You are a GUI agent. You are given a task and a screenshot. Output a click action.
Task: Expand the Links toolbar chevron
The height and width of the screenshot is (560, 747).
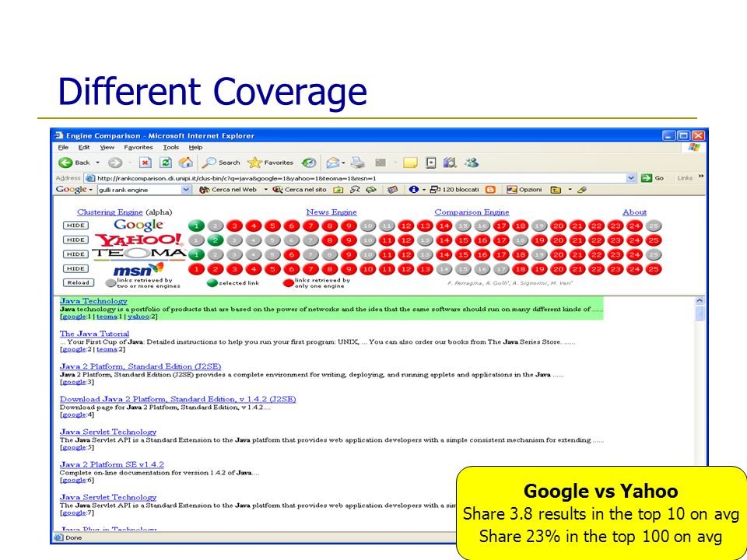point(701,177)
